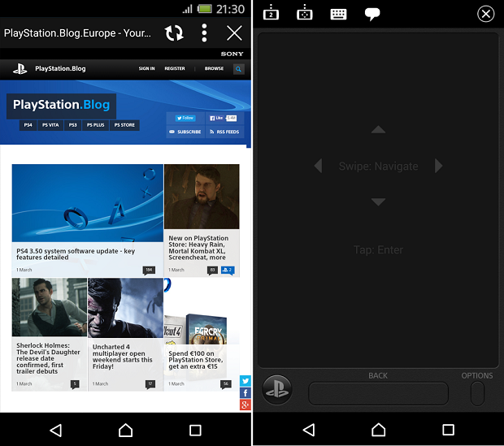The image size is (504, 446).
Task: Share via the Google Plus side icon
Action: pyautogui.click(x=245, y=405)
